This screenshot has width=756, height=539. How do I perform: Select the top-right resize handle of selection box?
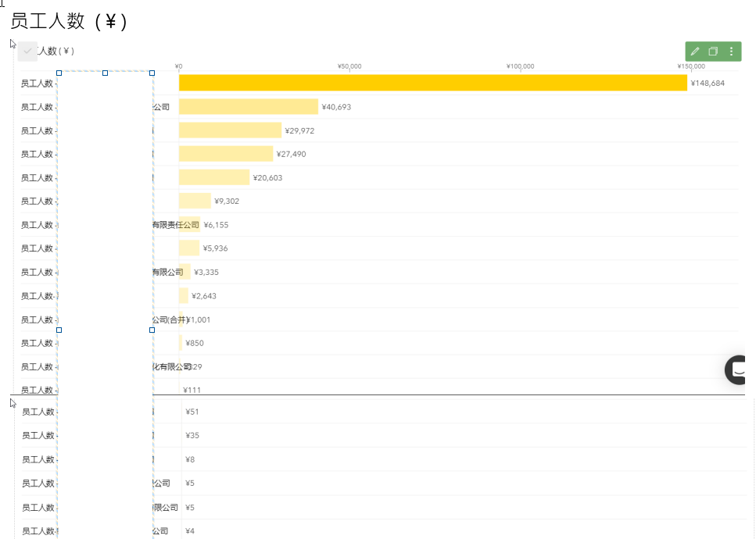[x=152, y=73]
